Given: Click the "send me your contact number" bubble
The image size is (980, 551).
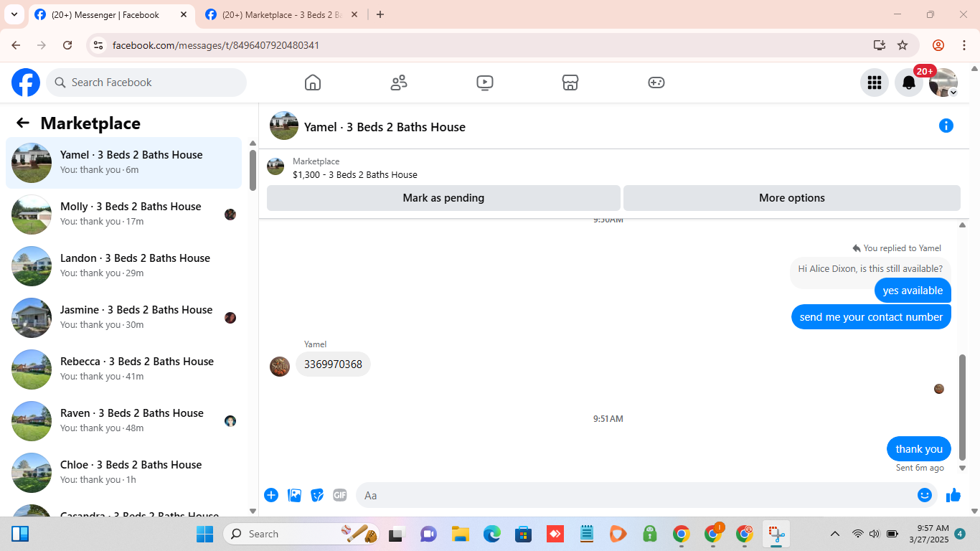Looking at the screenshot, I should point(871,317).
